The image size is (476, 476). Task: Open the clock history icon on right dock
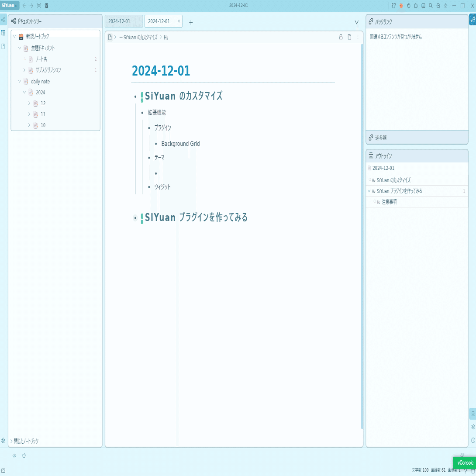[x=473, y=440]
